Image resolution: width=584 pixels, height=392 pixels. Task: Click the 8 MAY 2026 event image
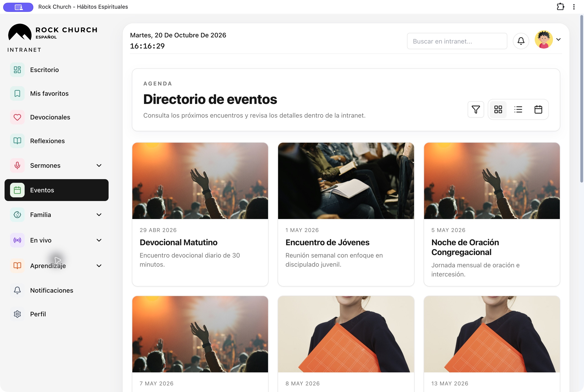point(346,334)
